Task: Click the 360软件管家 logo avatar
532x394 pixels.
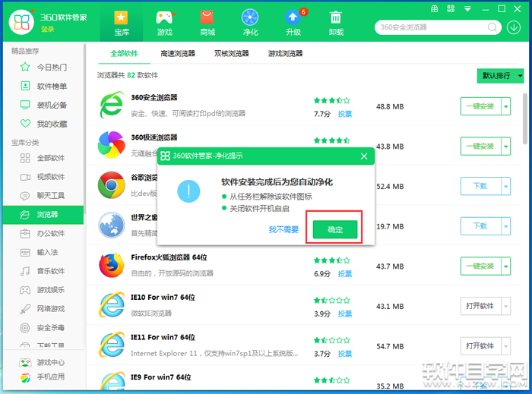Action: click(x=21, y=22)
